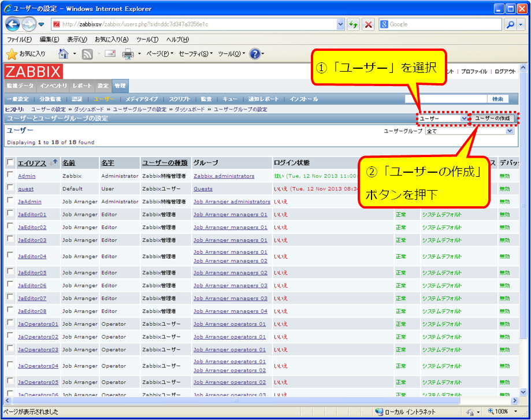Open the 編集(E) menu
This screenshot has width=531, height=420.
point(50,39)
